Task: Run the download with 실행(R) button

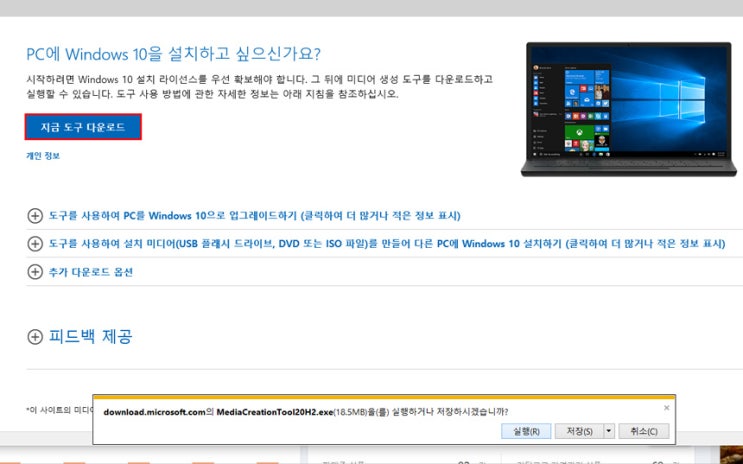Action: pos(526,431)
